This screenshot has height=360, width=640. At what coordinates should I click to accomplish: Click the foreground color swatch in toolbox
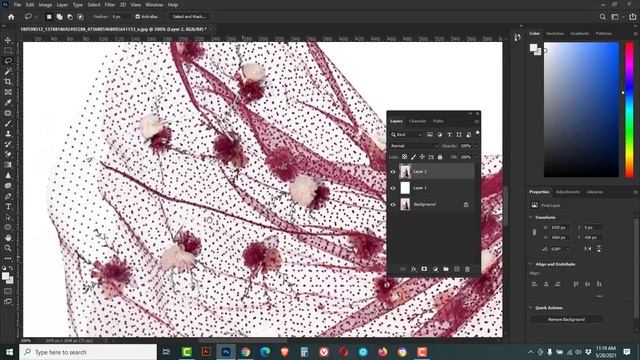[5, 276]
